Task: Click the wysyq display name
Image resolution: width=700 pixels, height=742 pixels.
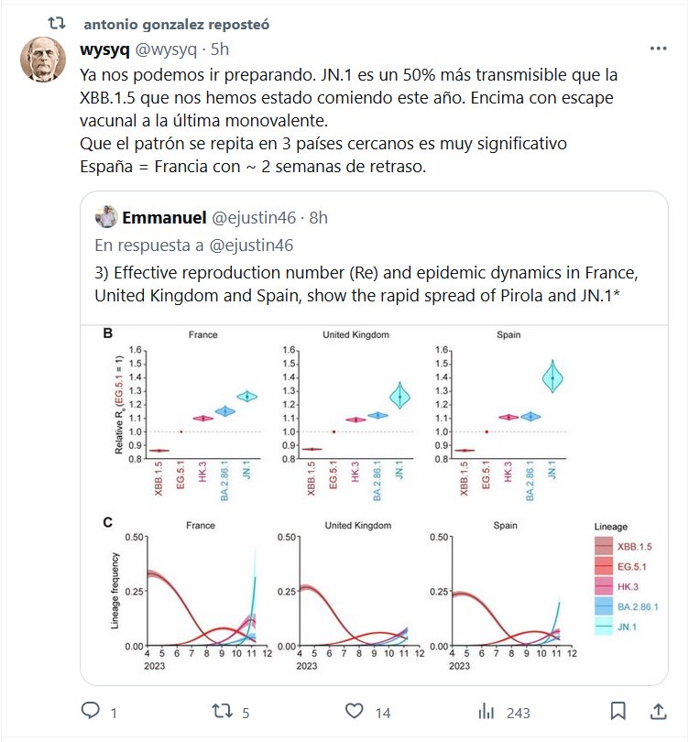Action: pyautogui.click(x=105, y=48)
